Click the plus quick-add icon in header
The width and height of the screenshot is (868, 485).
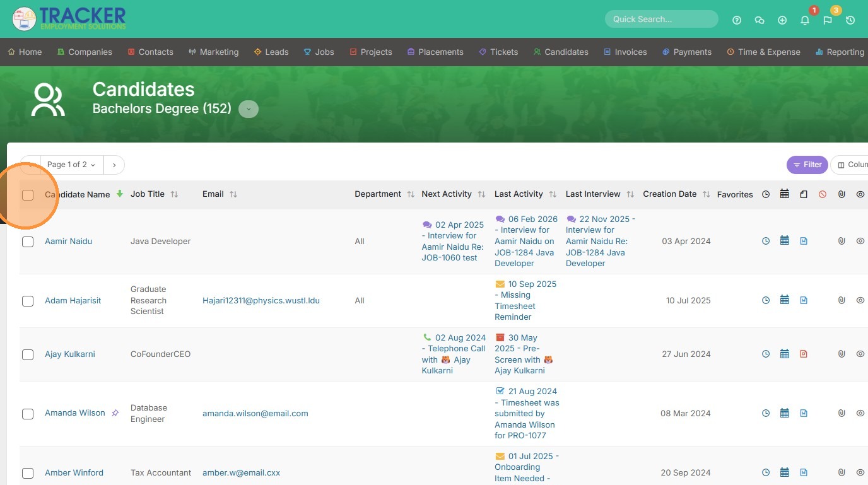pyautogui.click(x=782, y=20)
